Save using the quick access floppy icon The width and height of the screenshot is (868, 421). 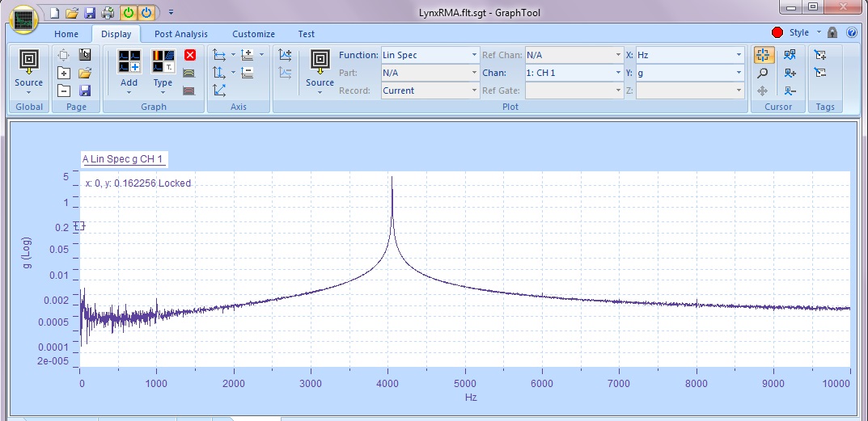(89, 12)
